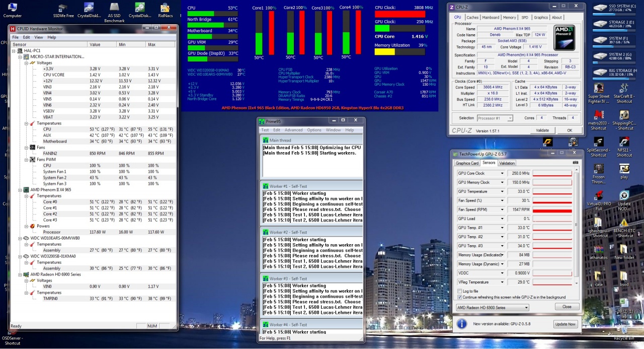
Task: Open the Advanced menu in Prime95
Action: point(294,130)
